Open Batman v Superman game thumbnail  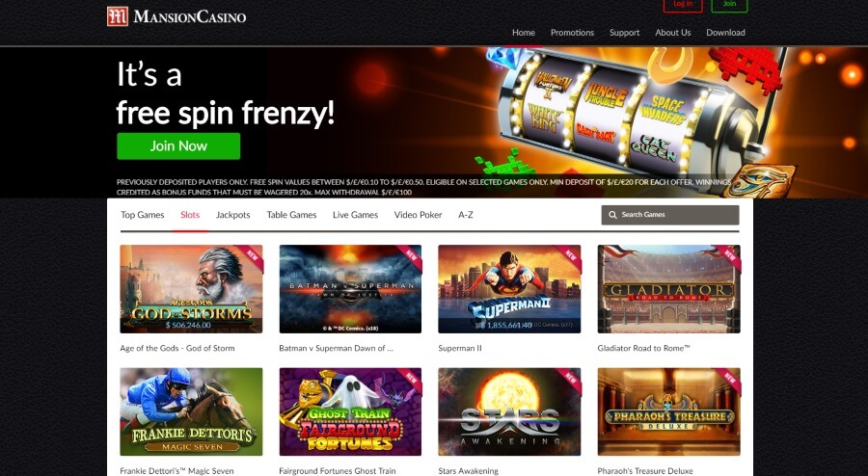click(350, 289)
